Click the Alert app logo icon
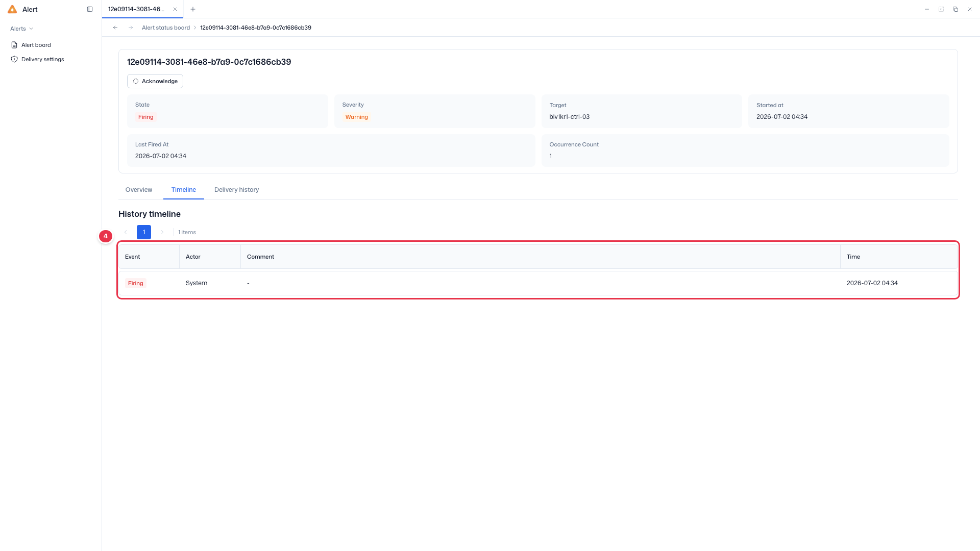Screen dimensions: 980x551 (12, 9)
